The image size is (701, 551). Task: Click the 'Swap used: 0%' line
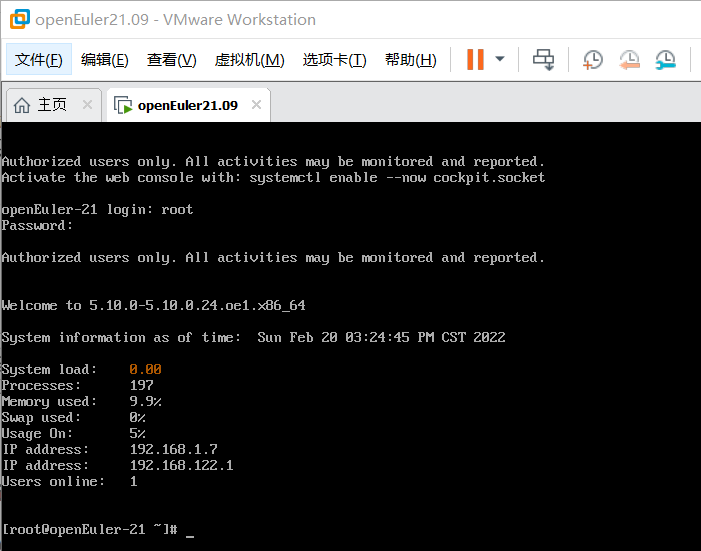(x=74, y=417)
